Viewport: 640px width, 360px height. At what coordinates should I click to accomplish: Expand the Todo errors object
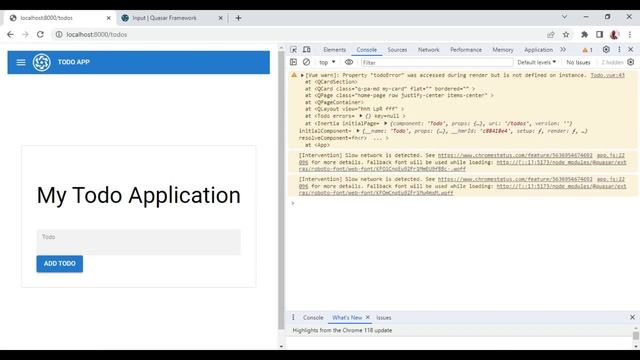[x=361, y=116]
